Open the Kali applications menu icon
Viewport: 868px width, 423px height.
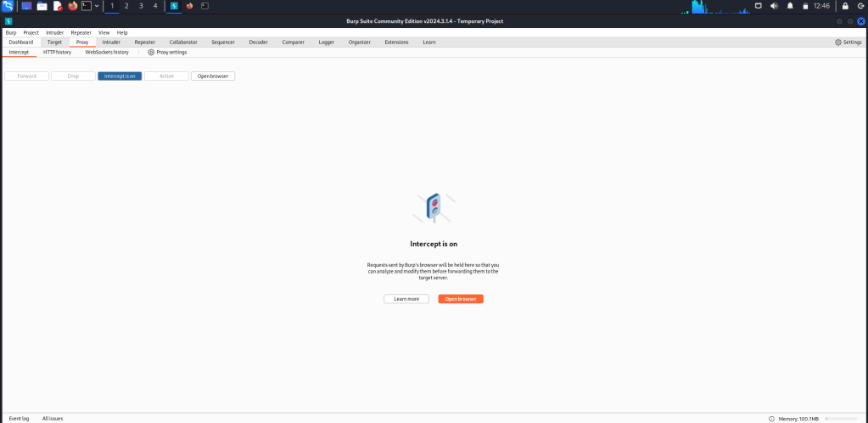(x=8, y=6)
